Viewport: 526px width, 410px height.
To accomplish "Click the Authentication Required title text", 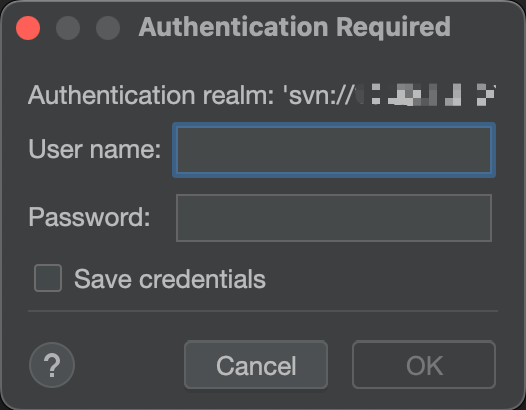I will (x=295, y=27).
